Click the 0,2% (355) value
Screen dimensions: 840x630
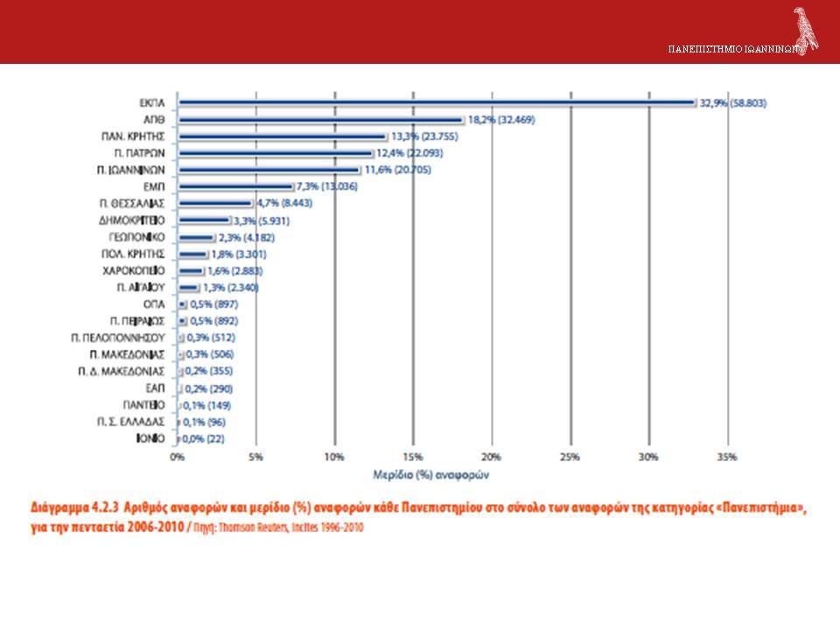(x=209, y=371)
